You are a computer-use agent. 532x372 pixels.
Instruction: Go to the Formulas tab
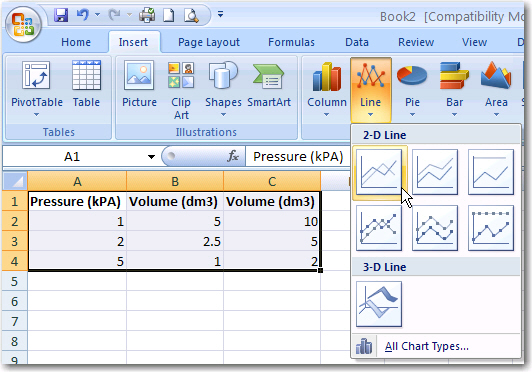tap(291, 42)
